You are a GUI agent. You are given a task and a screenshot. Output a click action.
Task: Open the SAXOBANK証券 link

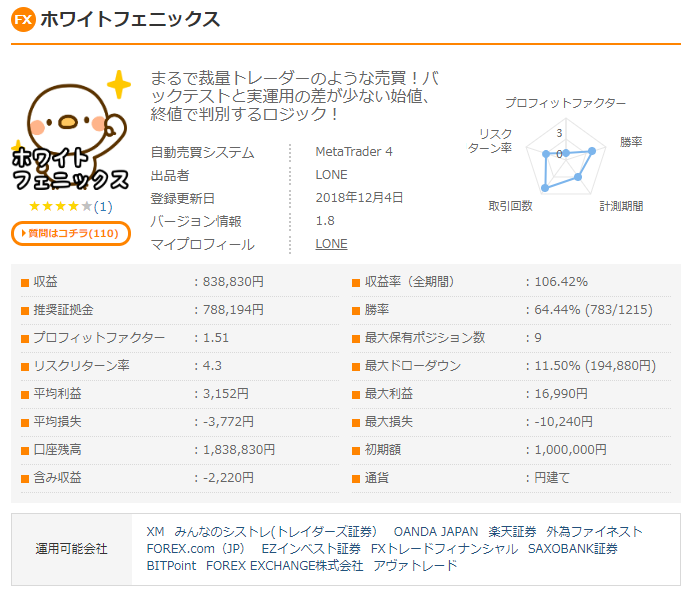click(573, 549)
